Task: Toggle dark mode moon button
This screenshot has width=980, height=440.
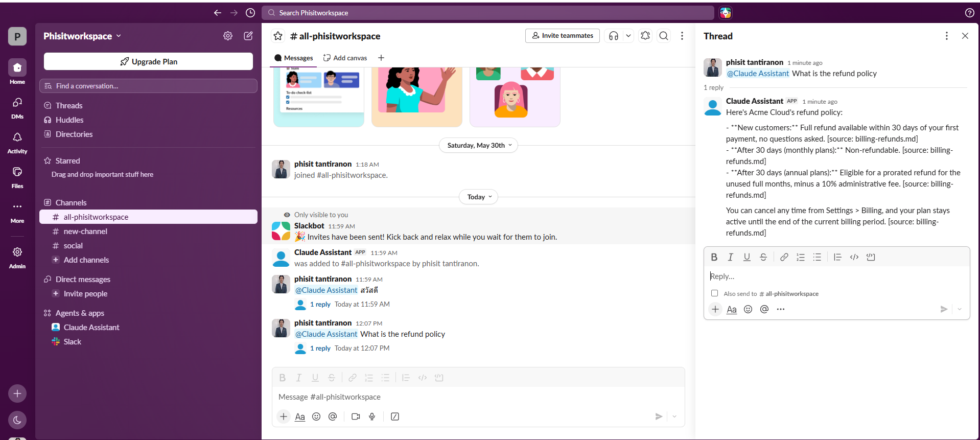Action: 17,420
